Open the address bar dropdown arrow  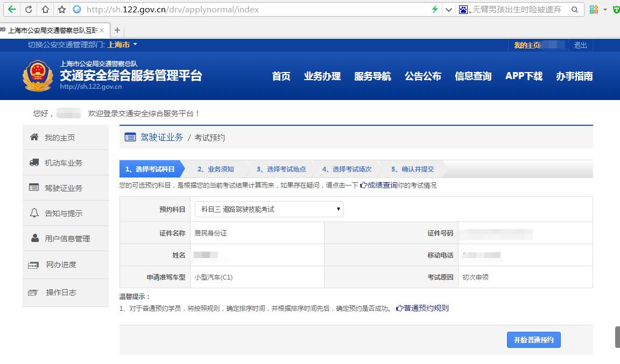[449, 9]
